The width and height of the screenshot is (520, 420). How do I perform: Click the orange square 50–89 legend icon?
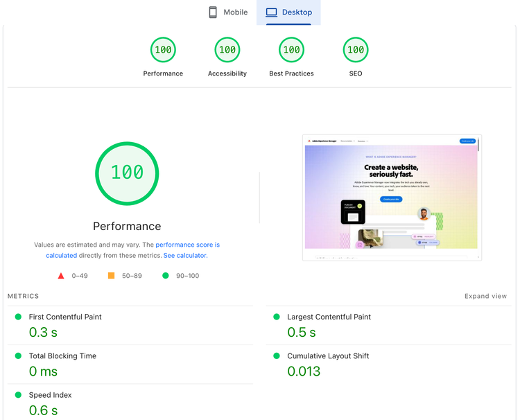[x=111, y=276]
